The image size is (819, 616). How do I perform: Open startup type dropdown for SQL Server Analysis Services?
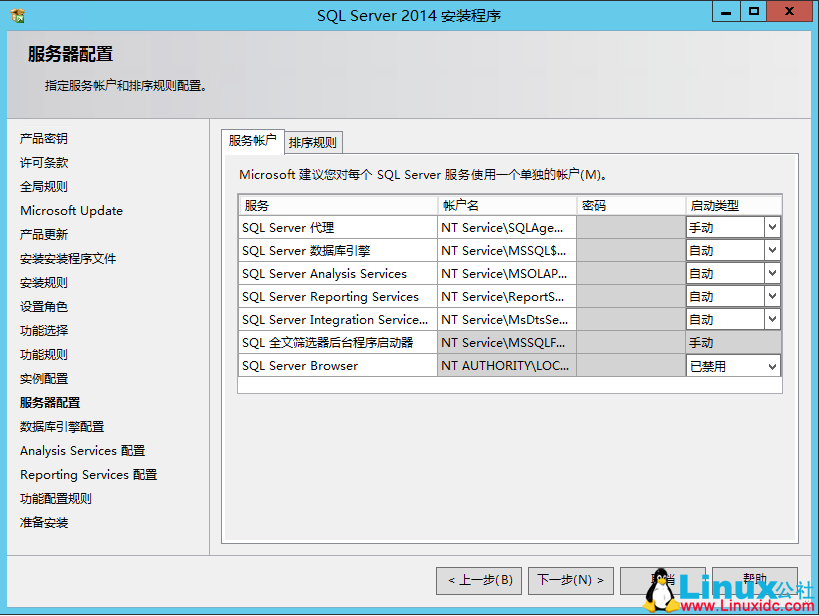tap(771, 273)
